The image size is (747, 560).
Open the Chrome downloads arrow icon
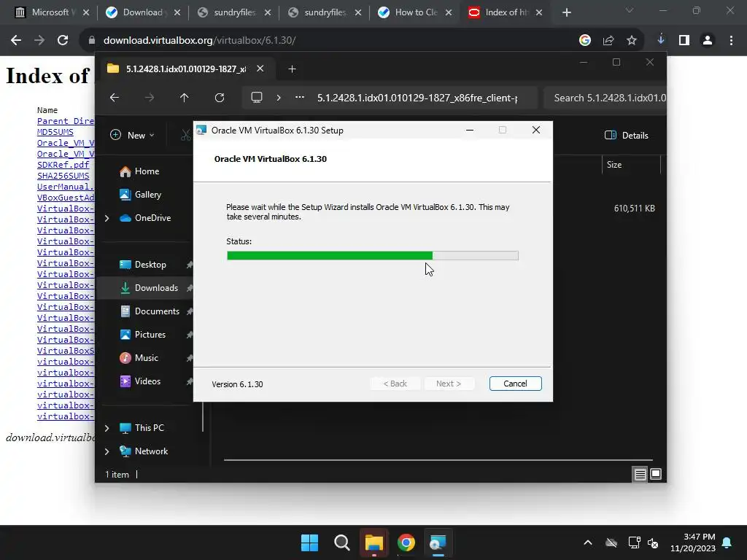coord(661,40)
